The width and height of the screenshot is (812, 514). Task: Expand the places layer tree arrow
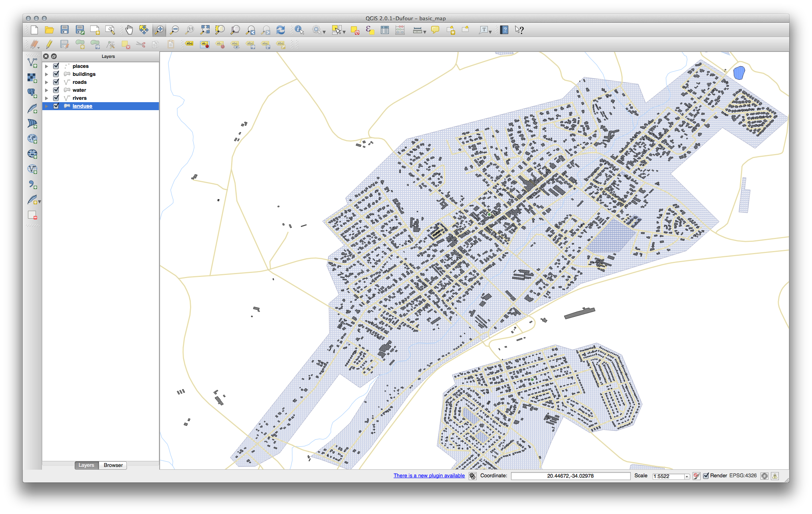tap(47, 66)
